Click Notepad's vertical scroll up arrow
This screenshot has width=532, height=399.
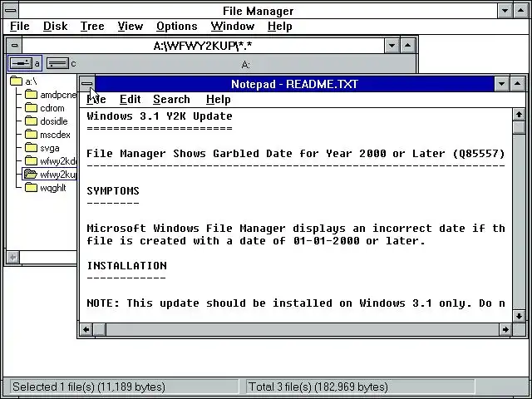coord(519,115)
